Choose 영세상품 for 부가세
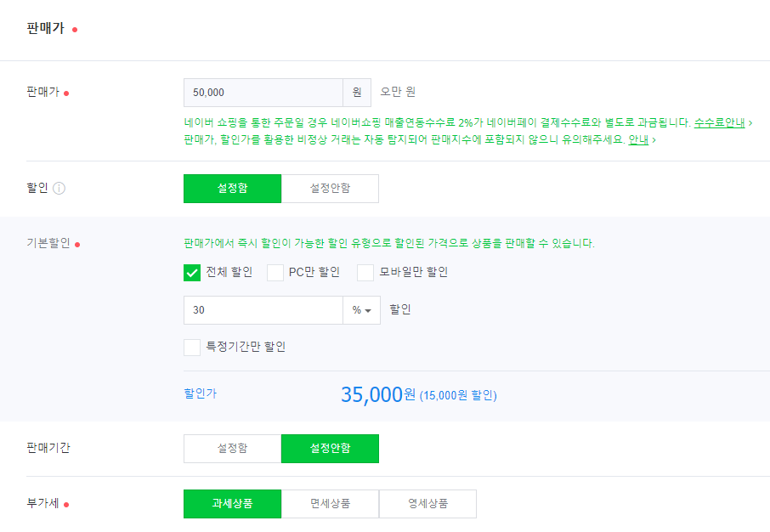Screen dimensions: 770x532 pyautogui.click(x=427, y=503)
